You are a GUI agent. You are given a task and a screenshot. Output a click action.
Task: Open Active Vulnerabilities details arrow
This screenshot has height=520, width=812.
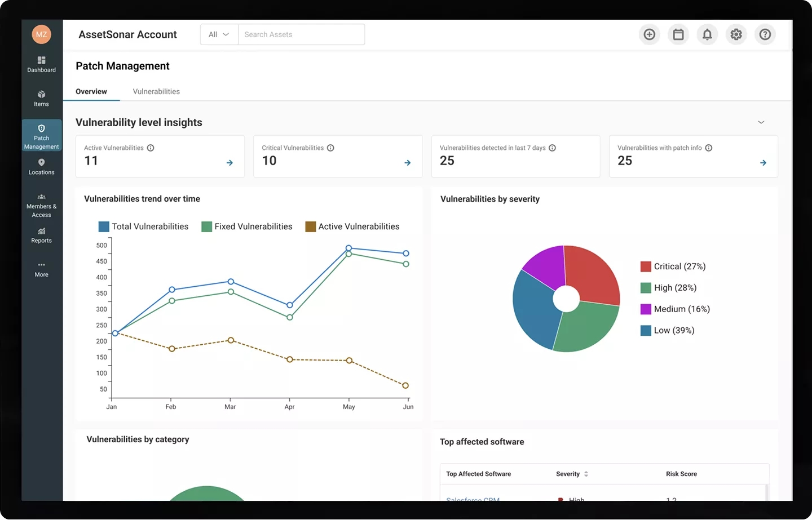[230, 163]
